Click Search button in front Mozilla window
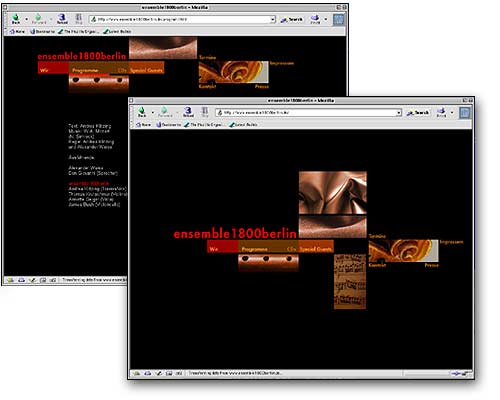Screen dimensions: 500x400 (418, 113)
